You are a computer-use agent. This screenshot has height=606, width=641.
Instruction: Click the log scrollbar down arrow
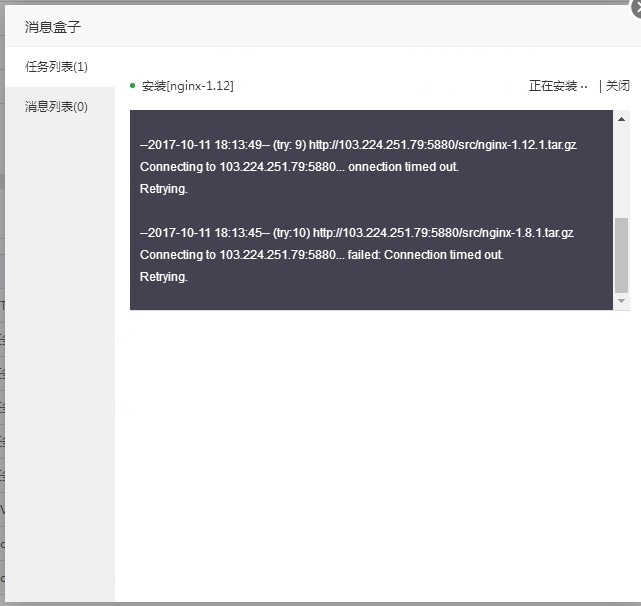(621, 301)
